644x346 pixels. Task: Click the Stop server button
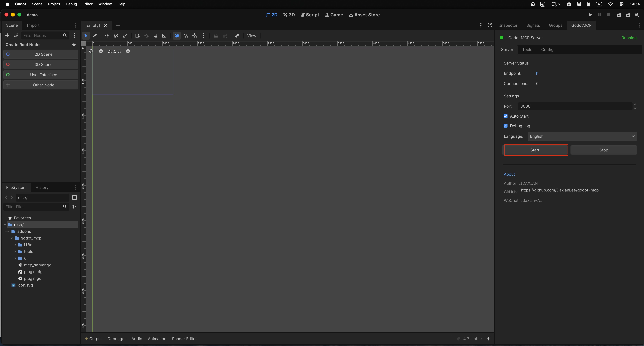(604, 150)
